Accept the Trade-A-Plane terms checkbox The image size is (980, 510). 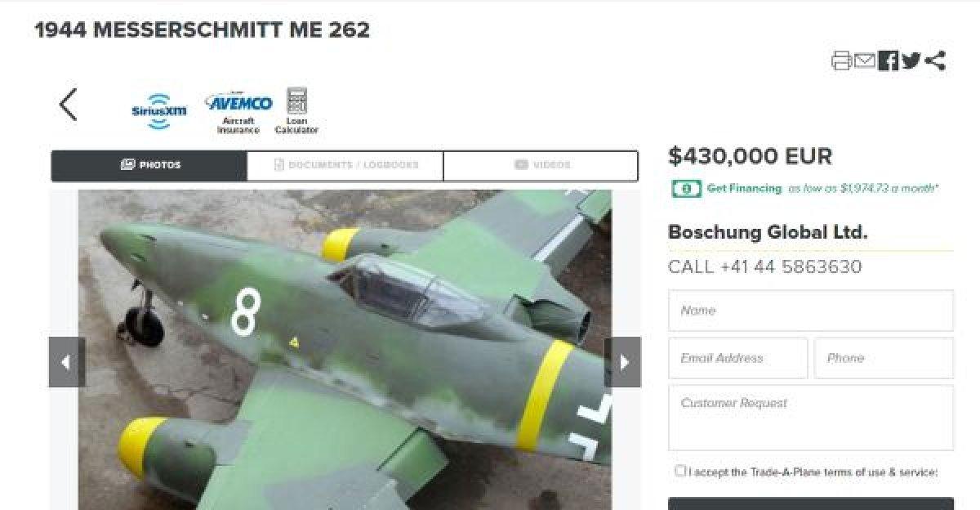(680, 471)
